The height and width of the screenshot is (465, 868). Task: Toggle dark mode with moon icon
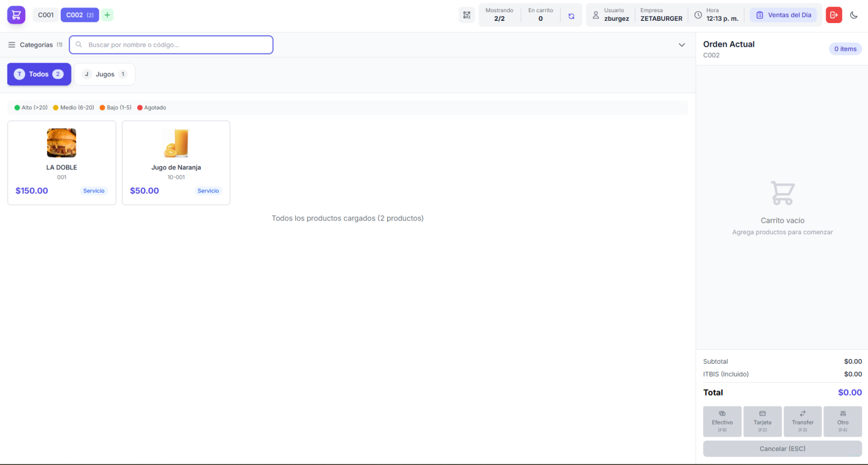click(854, 15)
